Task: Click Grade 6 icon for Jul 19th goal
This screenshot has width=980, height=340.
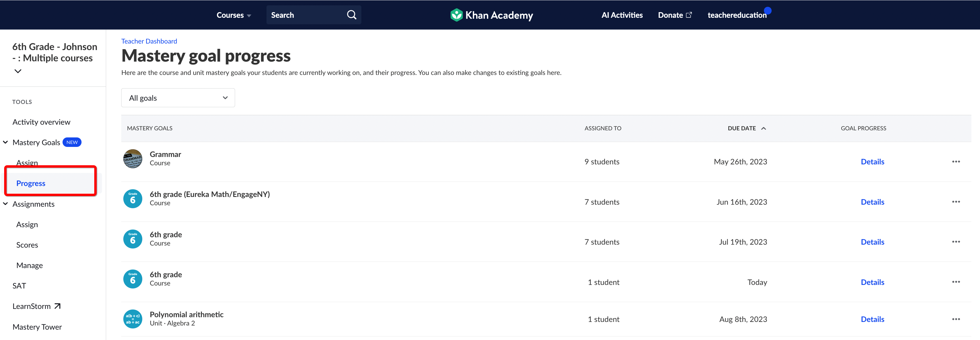Action: 133,239
